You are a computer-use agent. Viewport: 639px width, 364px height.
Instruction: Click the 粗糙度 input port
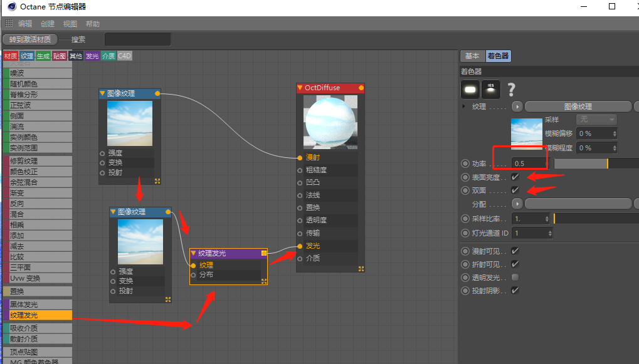tap(300, 170)
